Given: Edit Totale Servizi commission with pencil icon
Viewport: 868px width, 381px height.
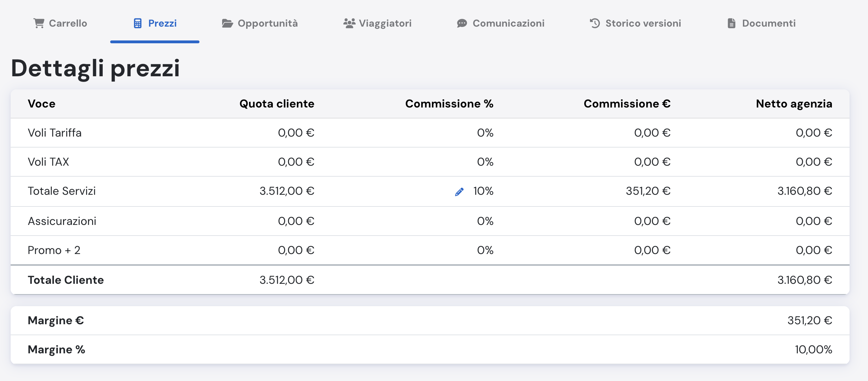Looking at the screenshot, I should coord(460,192).
